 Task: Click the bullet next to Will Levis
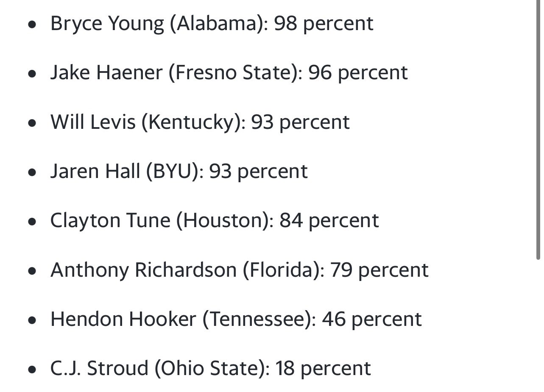coord(32,123)
